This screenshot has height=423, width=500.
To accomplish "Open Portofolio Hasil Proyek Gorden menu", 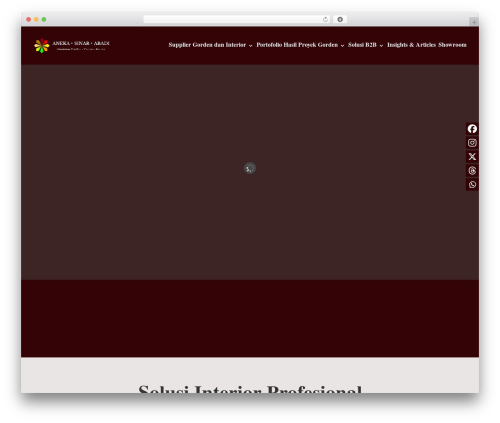I will [x=297, y=45].
